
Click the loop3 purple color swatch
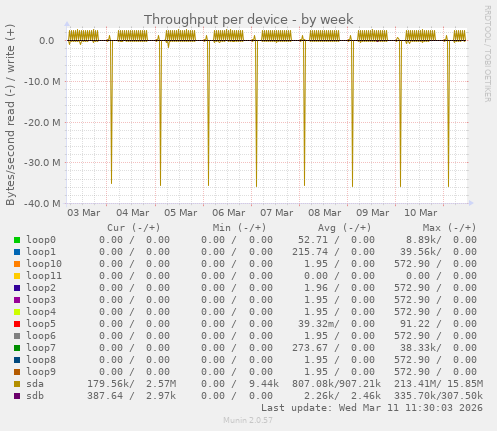17,300
